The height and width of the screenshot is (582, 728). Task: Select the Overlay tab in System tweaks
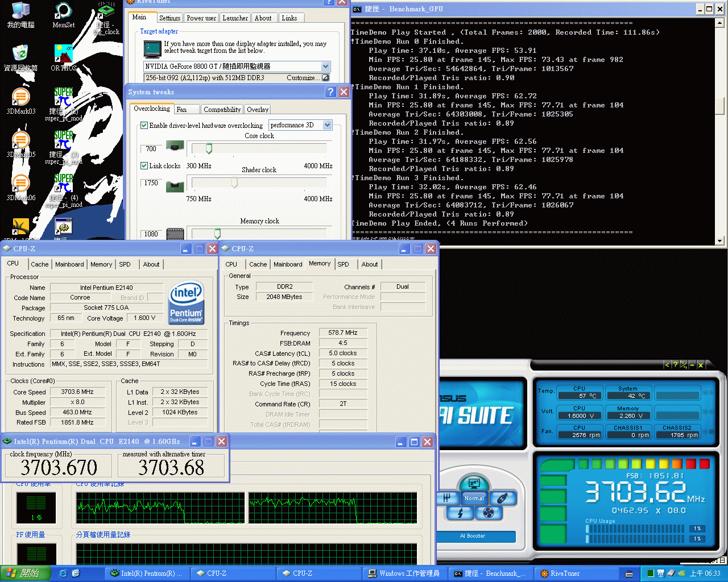click(258, 110)
